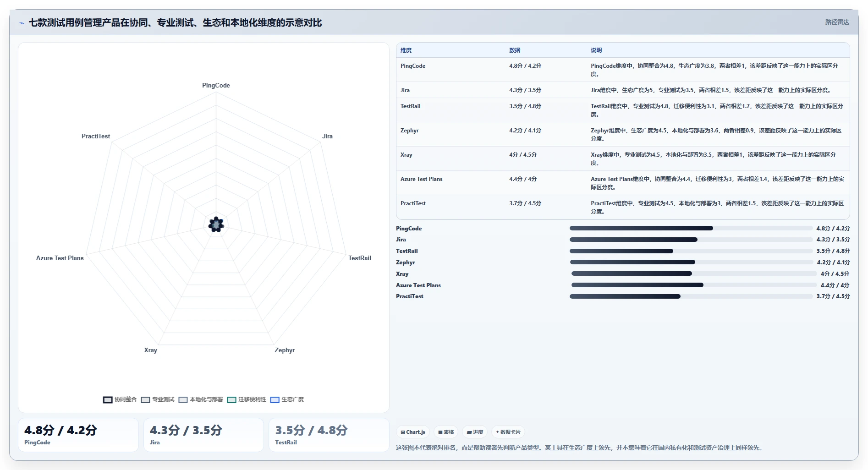Image resolution: width=868 pixels, height=470 pixels.
Task: Click the PingCode progress row label
Action: coord(409,229)
